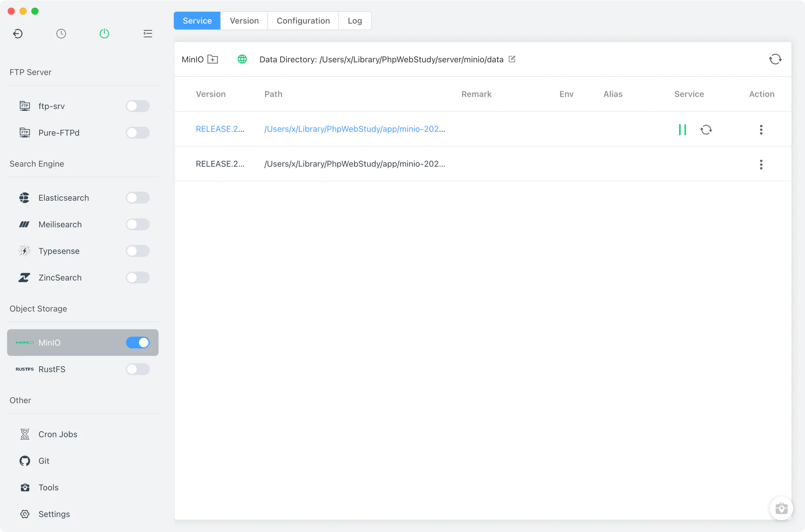Click the Pure-FTPd FTP icon

coord(25,132)
